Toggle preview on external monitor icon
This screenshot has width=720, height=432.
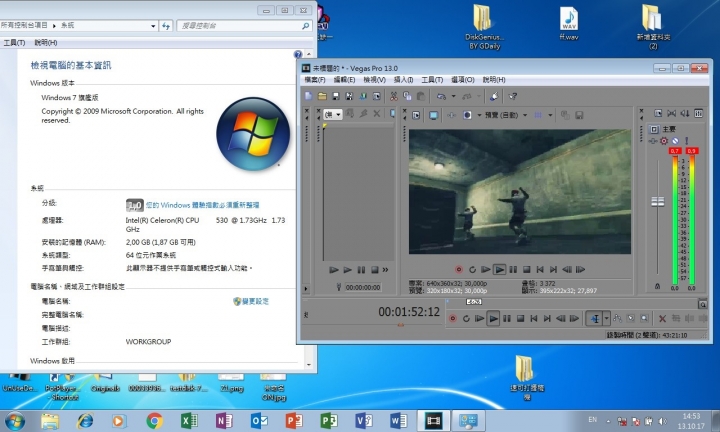pos(433,115)
